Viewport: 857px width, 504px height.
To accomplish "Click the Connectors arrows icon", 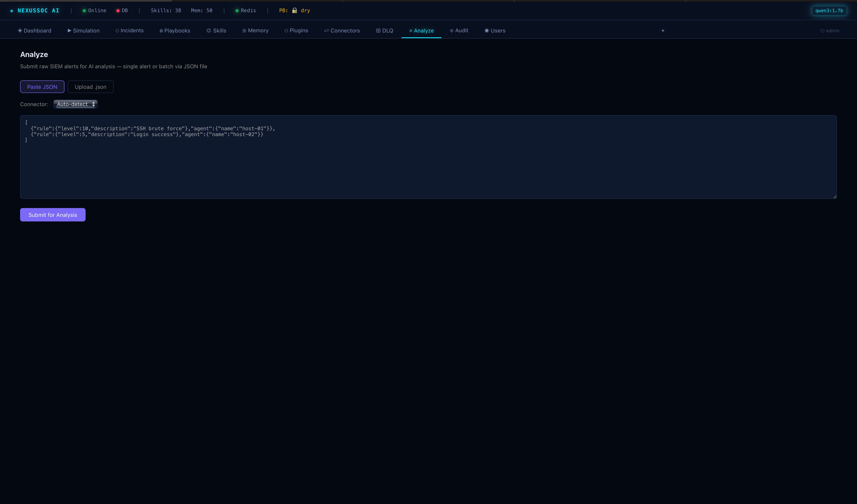I will click(327, 31).
